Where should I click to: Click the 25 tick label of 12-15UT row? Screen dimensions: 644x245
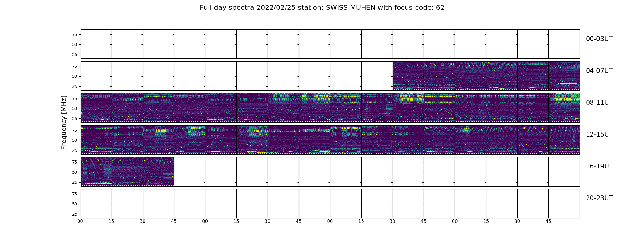tap(75, 150)
